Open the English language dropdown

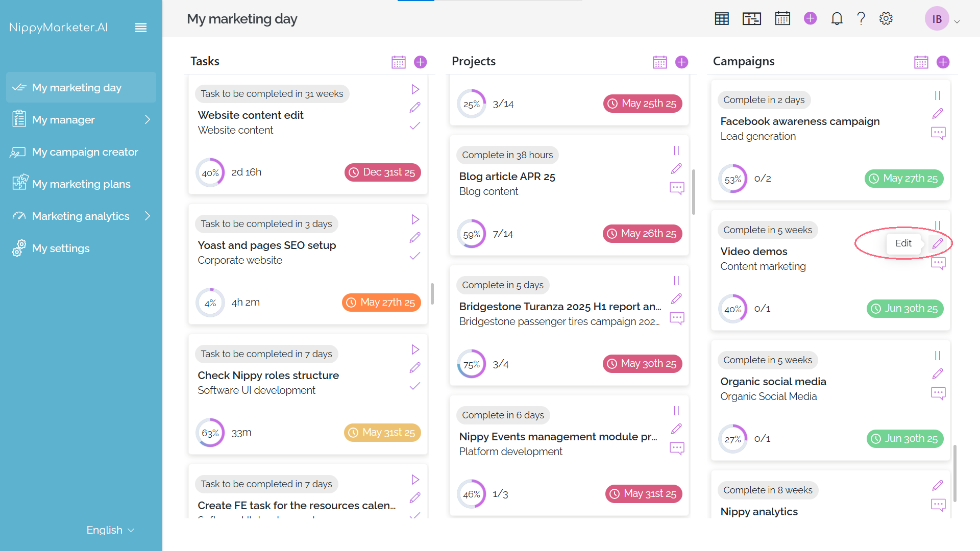pyautogui.click(x=110, y=530)
